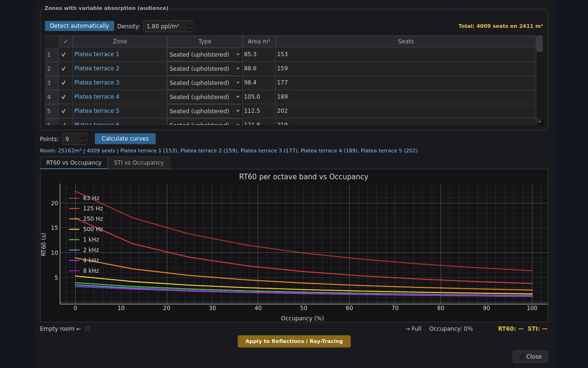The width and height of the screenshot is (588, 368).
Task: Click the occupancy slider handle
Action: click(x=88, y=329)
